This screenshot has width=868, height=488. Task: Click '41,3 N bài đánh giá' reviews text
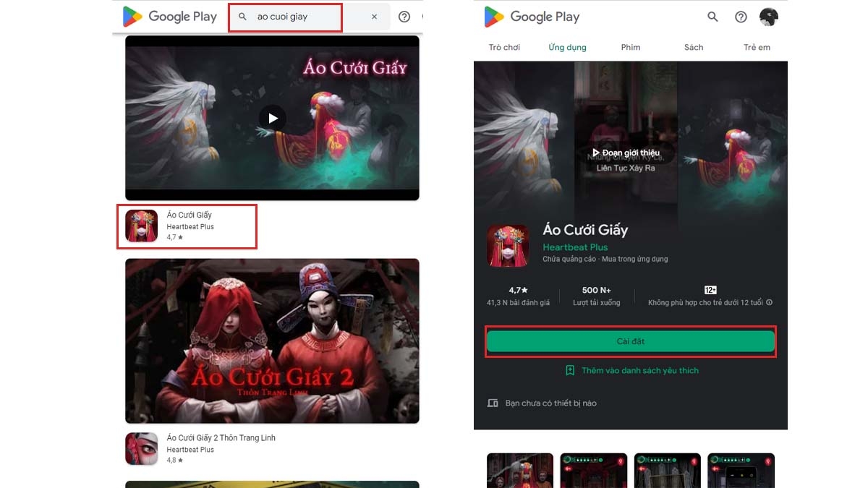pos(518,302)
